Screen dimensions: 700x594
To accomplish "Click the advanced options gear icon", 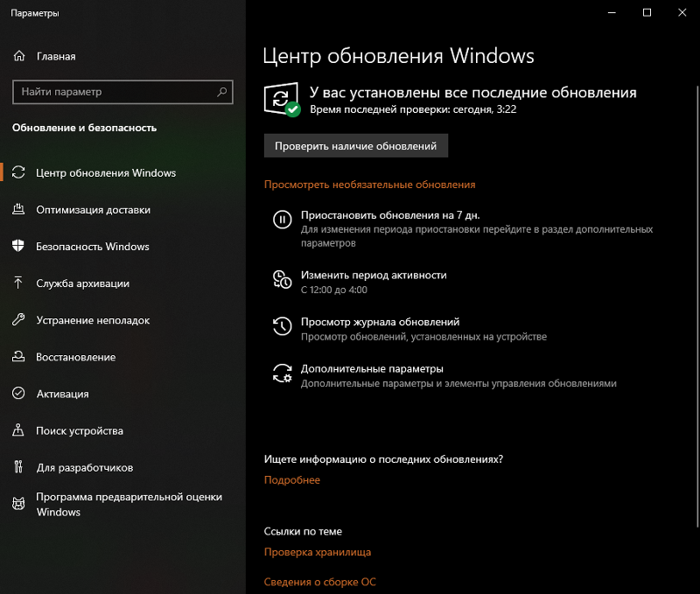I will click(282, 374).
